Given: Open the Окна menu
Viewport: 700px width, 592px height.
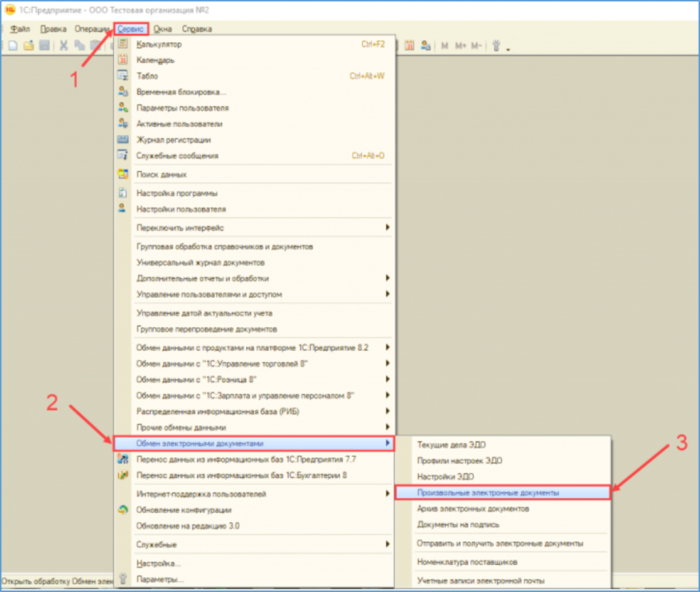Looking at the screenshot, I should (162, 29).
